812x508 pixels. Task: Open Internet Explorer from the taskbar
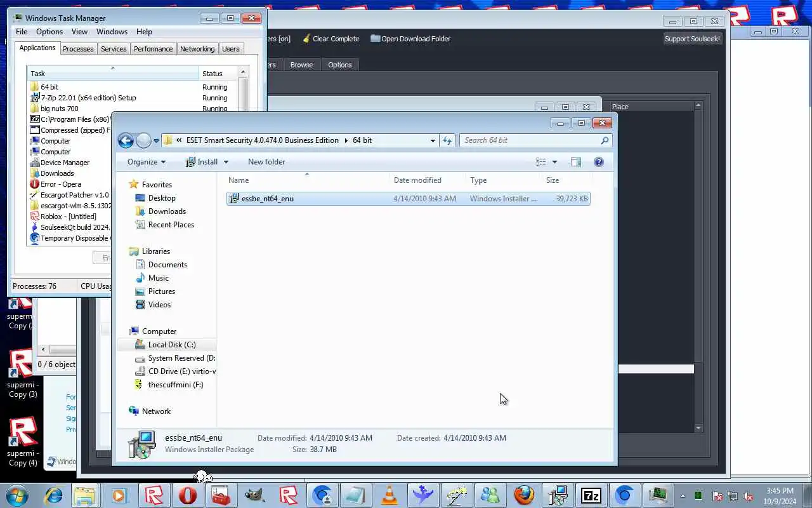(53, 495)
